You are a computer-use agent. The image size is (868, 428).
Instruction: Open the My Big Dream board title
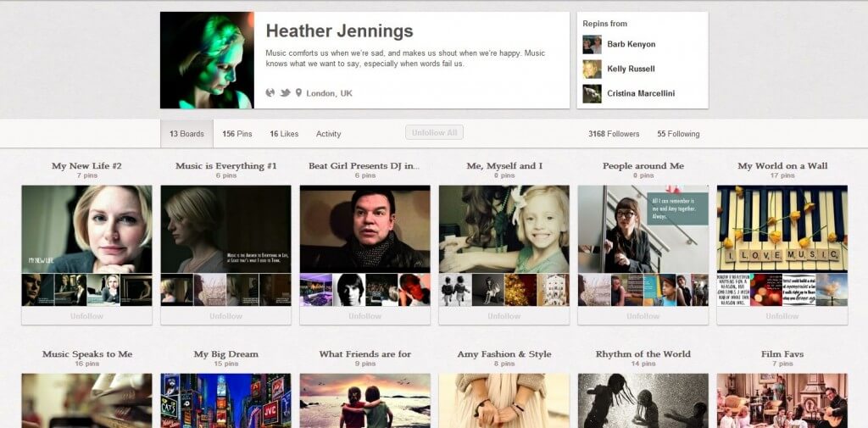coord(225,353)
